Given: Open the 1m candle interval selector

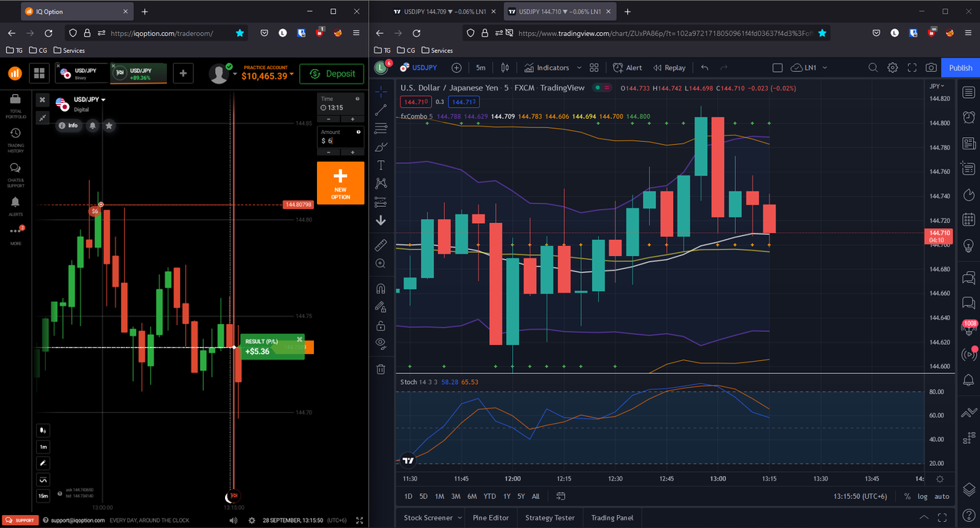Looking at the screenshot, I should click(x=44, y=447).
